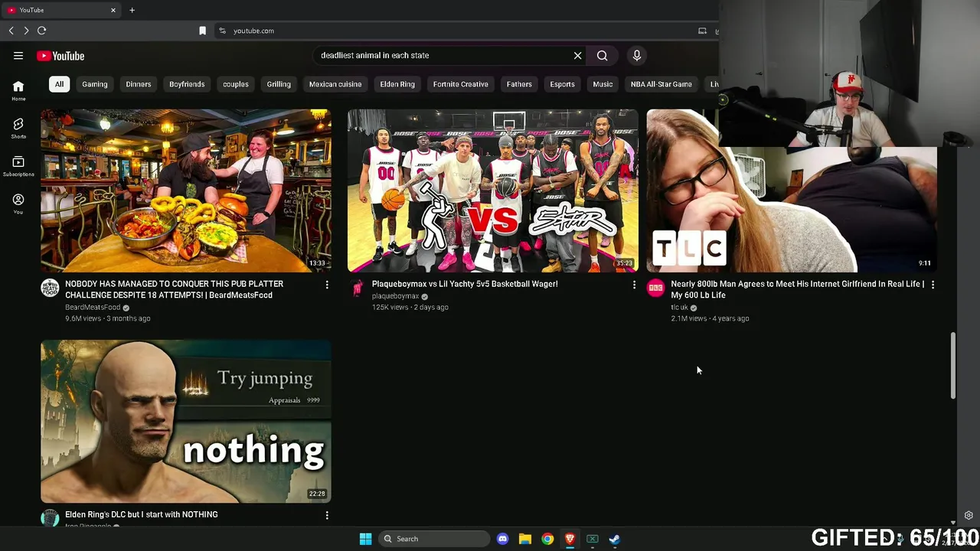The image size is (980, 551).
Task: Click the page vertical scrollbar thumb
Action: coord(953,365)
